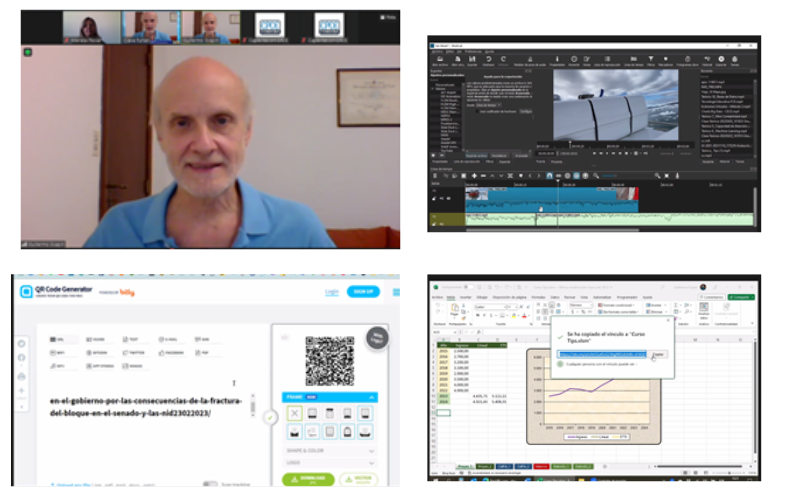The height and width of the screenshot is (500, 800).
Task: Adjust Shotcut timeline zoom slider
Action: click(608, 176)
